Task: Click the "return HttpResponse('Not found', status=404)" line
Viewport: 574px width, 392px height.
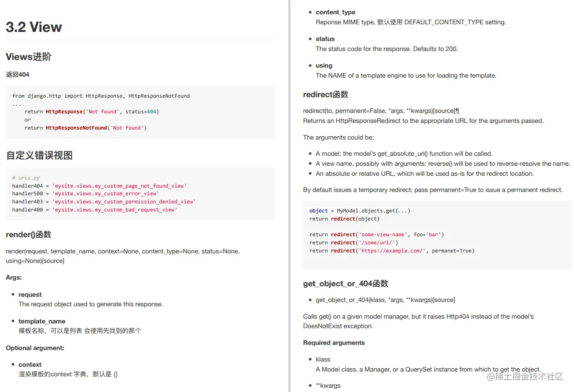Action: click(x=91, y=111)
